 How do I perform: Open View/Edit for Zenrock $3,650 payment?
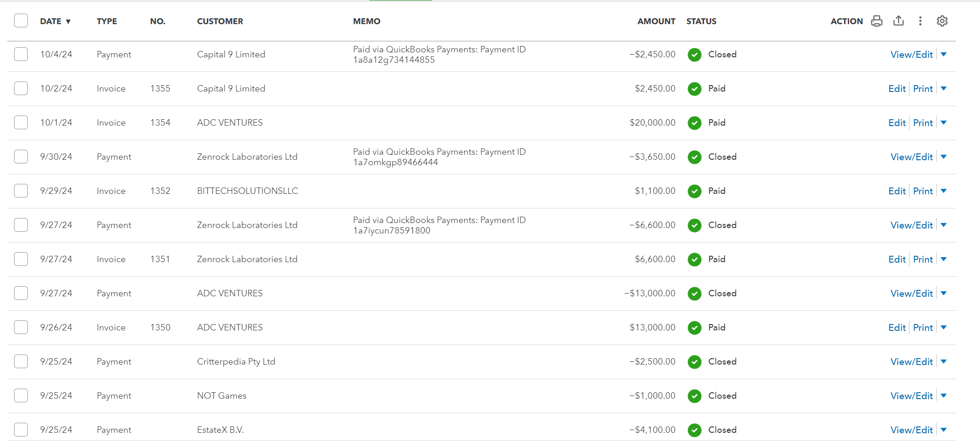pos(911,157)
